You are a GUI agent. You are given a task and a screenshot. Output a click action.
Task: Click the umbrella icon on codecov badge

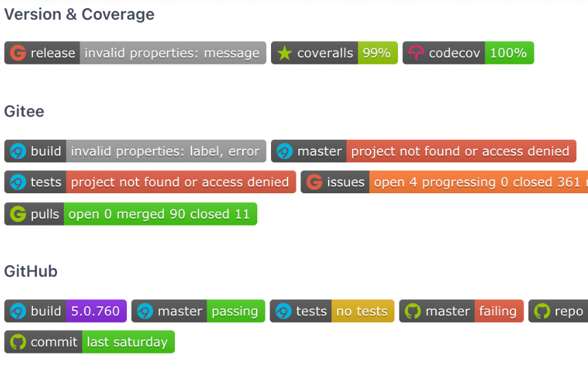[416, 53]
